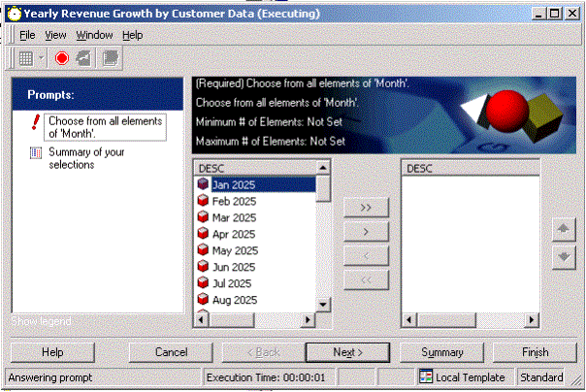Viewport: 586px width, 392px height.
Task: Select Jun 2025 in the month list
Action: tap(233, 267)
